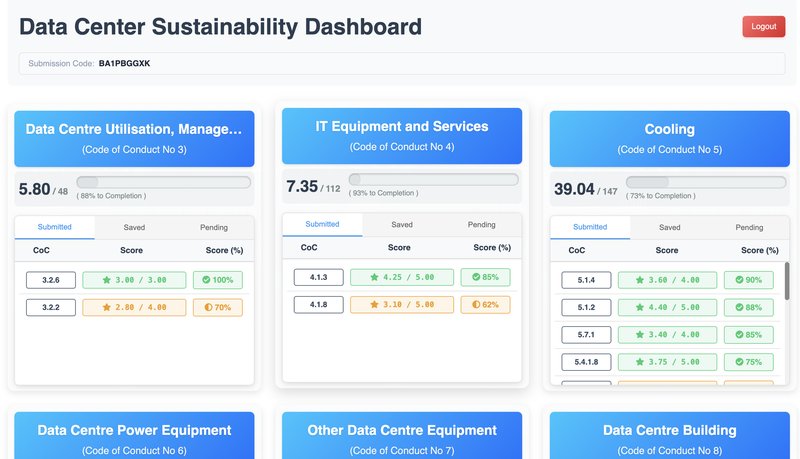Click the 39.04 / 147 total score
The height and width of the screenshot is (459, 800).
point(586,190)
